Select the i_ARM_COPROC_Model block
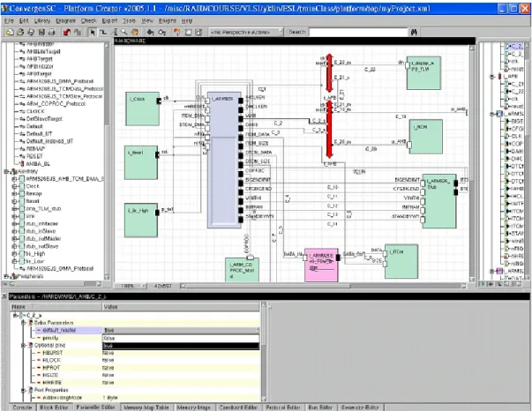The width and height of the screenshot is (532, 411). tap(243, 270)
